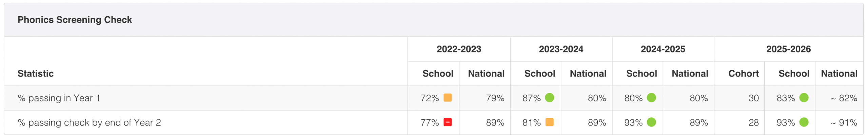This screenshot has height=139, width=868.
Task: Click green circle next to 2024-2025 Year 1 80%
Action: click(651, 98)
